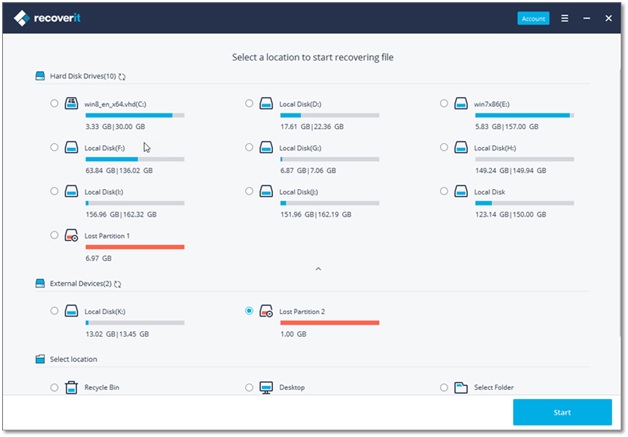Choose the Local Disk(K:) radio button
Screen dimensions: 628x437
pos(54,311)
